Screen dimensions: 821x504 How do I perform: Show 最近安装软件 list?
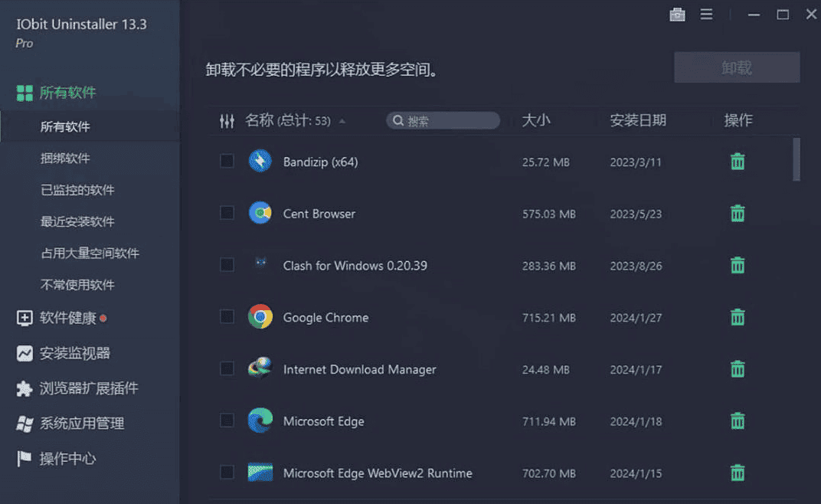click(77, 221)
